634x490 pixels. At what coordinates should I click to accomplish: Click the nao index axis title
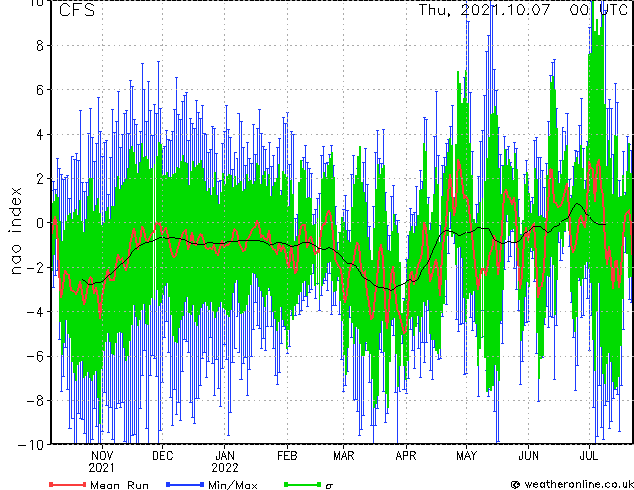(x=15, y=231)
